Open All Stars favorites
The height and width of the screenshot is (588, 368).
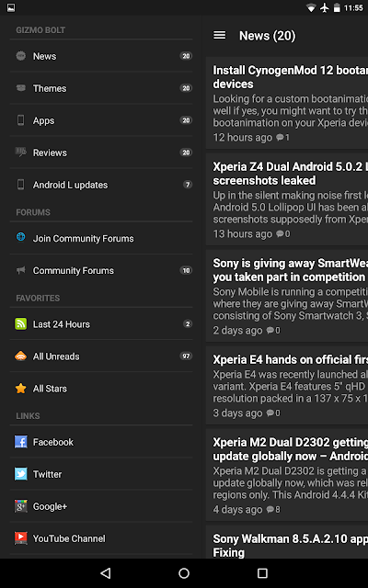pyautogui.click(x=101, y=389)
